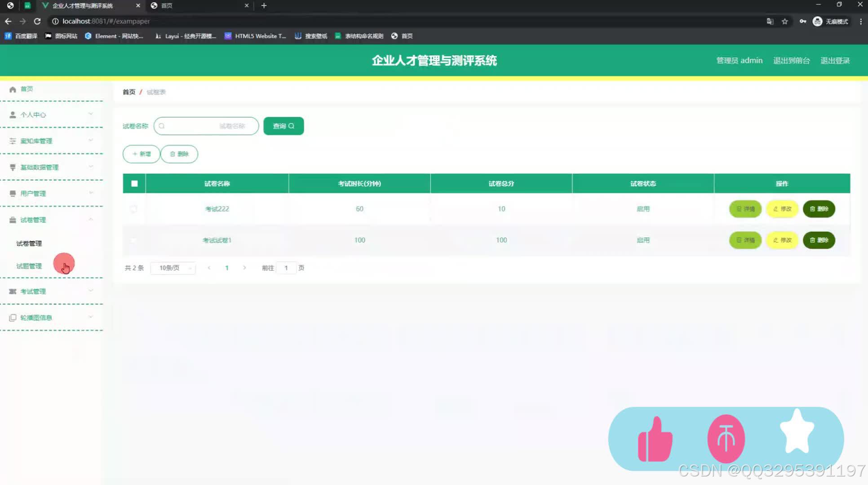868x485 pixels.
Task: Click the 试卷管理 briefcase icon
Action: 13,220
